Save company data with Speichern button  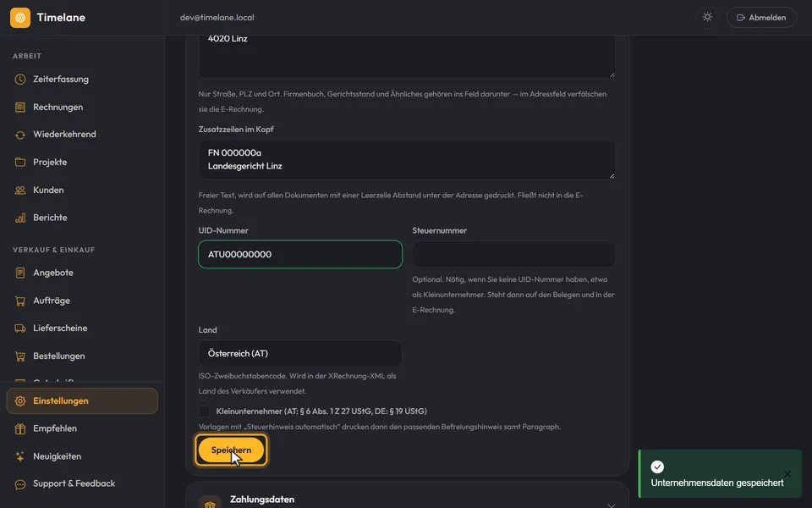point(231,450)
